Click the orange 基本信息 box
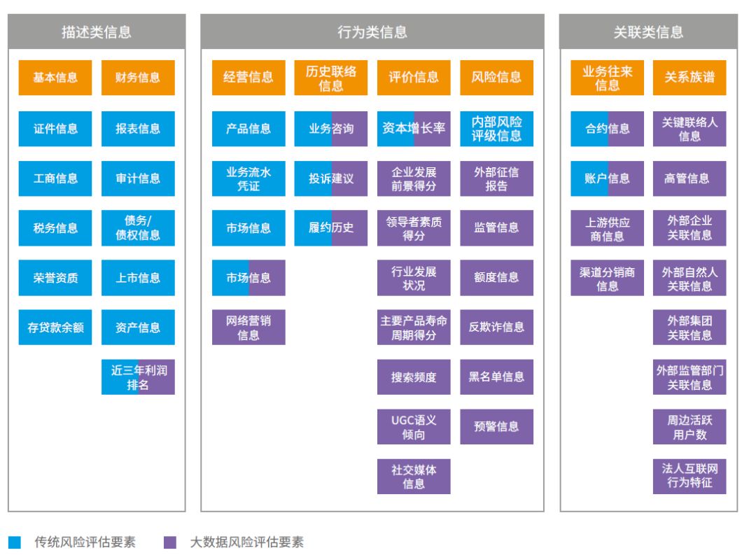Screen dimensions: 756x555 pos(55,78)
